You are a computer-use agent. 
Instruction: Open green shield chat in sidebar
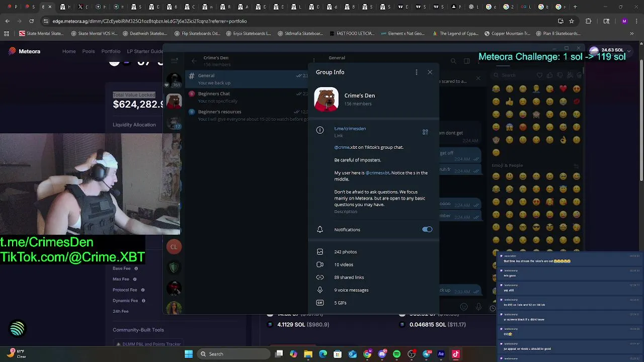174,267
